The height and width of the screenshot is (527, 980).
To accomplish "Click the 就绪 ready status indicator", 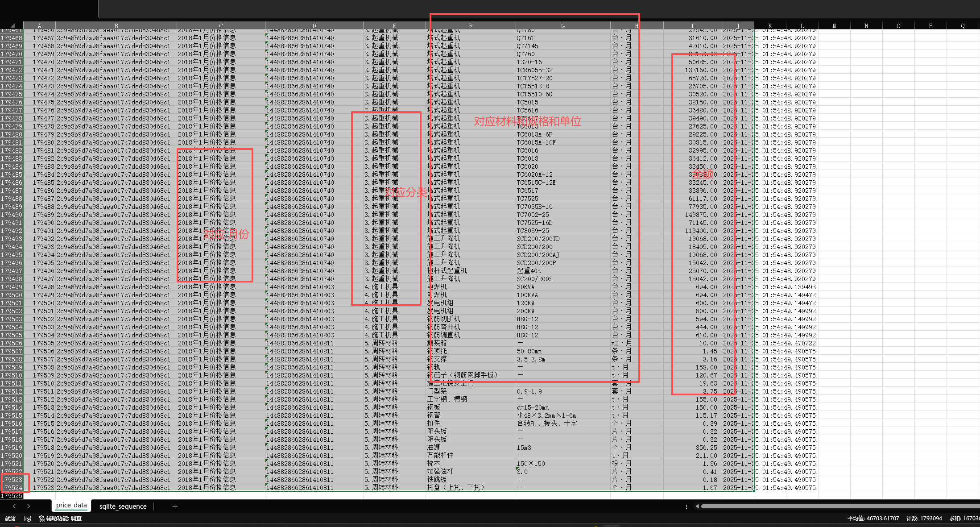I will pos(10,519).
